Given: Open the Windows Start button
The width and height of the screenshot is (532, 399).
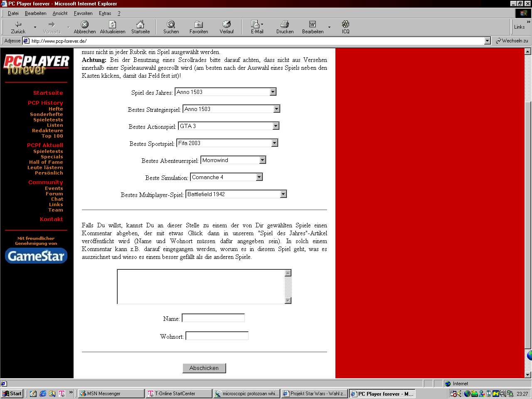Looking at the screenshot, I should [x=12, y=394].
